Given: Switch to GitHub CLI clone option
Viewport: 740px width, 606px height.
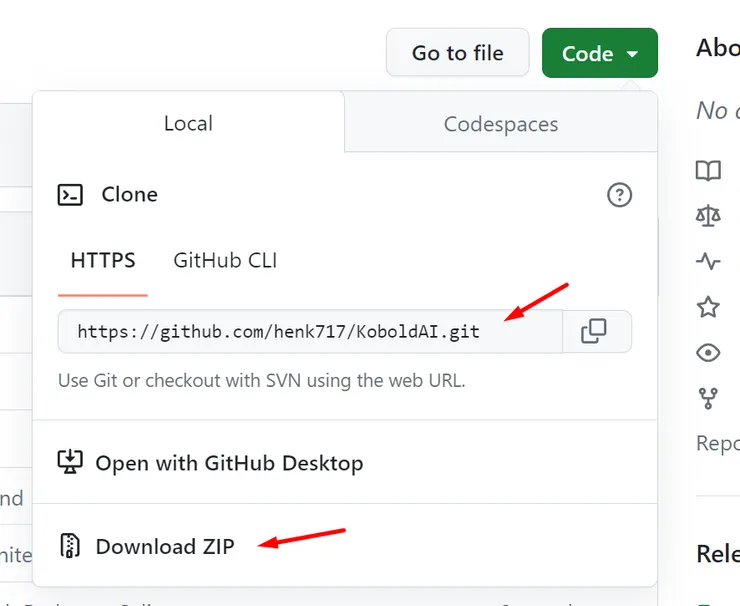Looking at the screenshot, I should coord(225,261).
